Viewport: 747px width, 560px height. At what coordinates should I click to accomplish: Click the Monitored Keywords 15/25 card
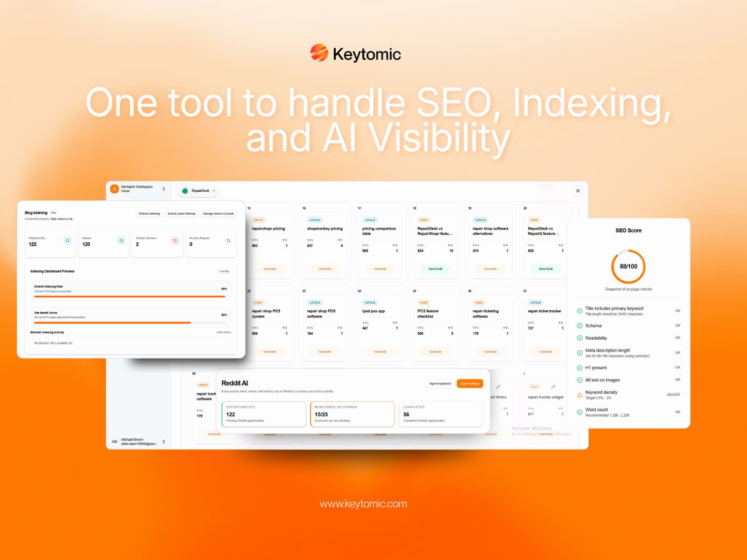tap(352, 413)
